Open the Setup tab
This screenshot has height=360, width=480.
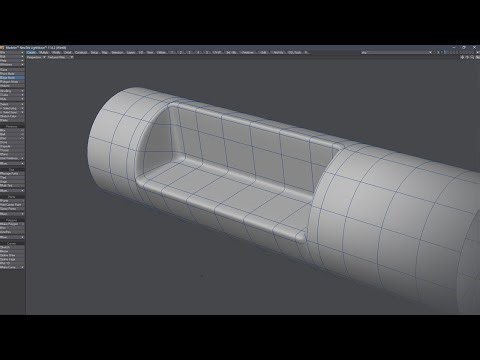pos(94,52)
